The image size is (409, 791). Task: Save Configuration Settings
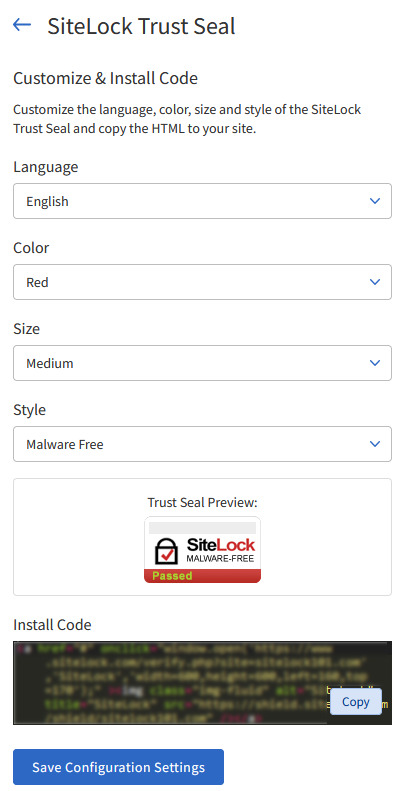click(119, 767)
